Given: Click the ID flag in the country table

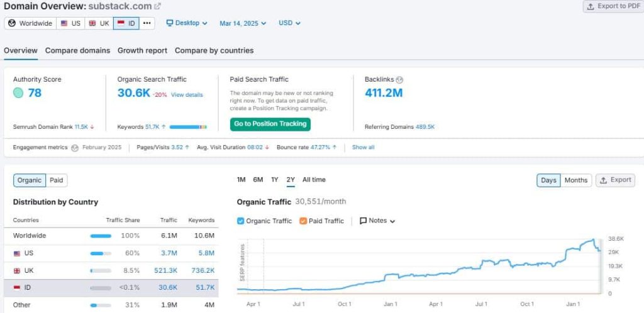Looking at the screenshot, I should click(x=17, y=288).
